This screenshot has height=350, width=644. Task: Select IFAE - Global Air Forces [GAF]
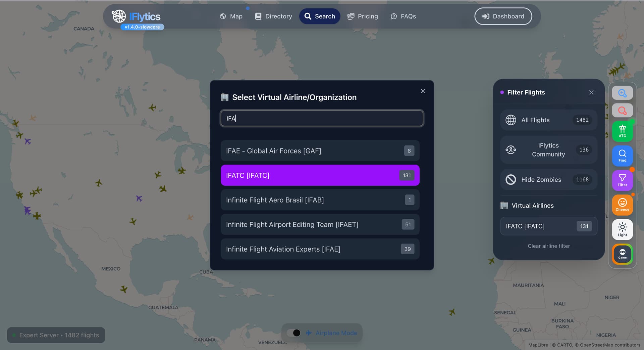[320, 151]
